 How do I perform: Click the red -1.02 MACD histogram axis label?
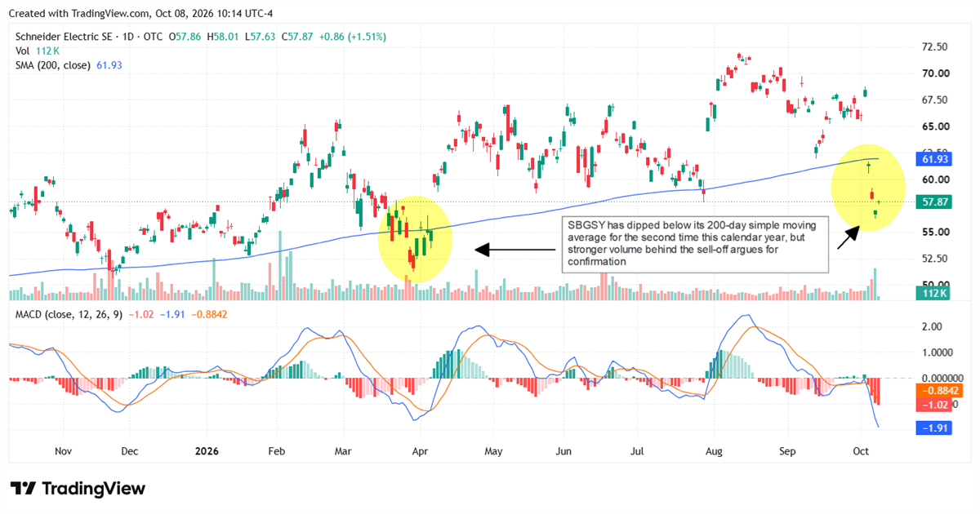click(933, 404)
